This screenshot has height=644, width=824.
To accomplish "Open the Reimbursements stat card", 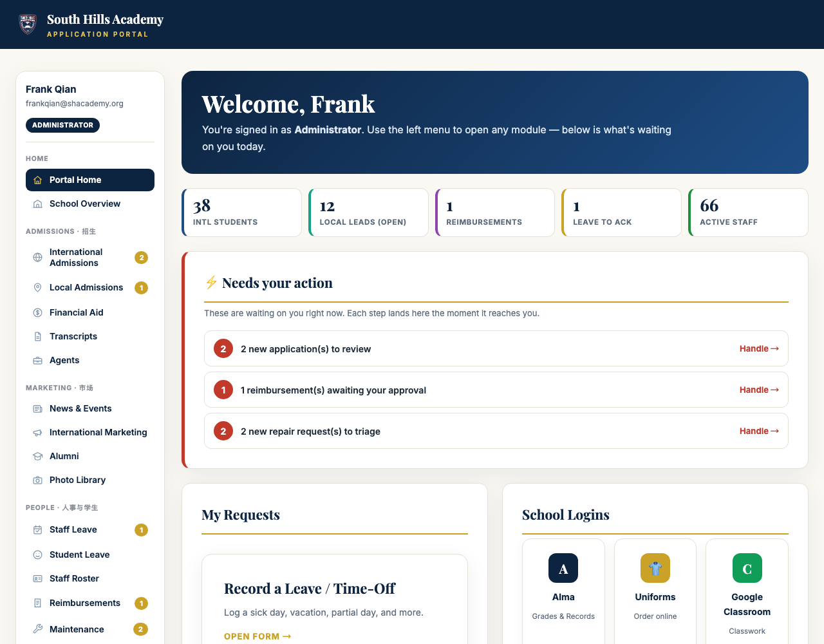I will click(495, 213).
